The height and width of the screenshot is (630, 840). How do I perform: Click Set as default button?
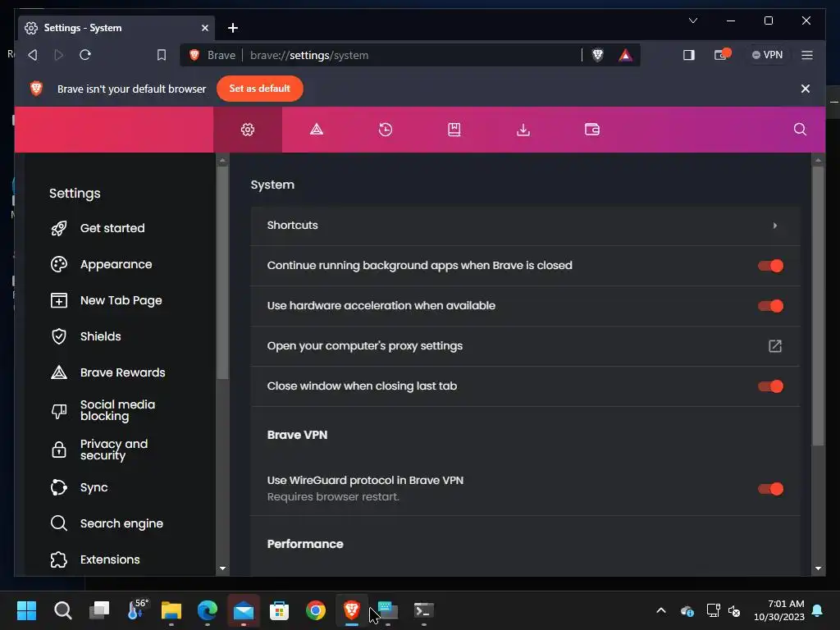[x=260, y=89]
